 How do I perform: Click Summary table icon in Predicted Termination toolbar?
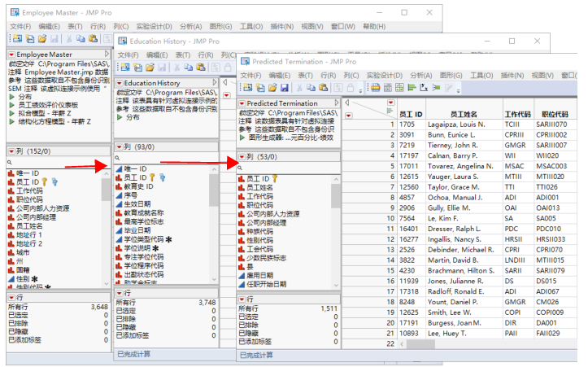pos(388,88)
